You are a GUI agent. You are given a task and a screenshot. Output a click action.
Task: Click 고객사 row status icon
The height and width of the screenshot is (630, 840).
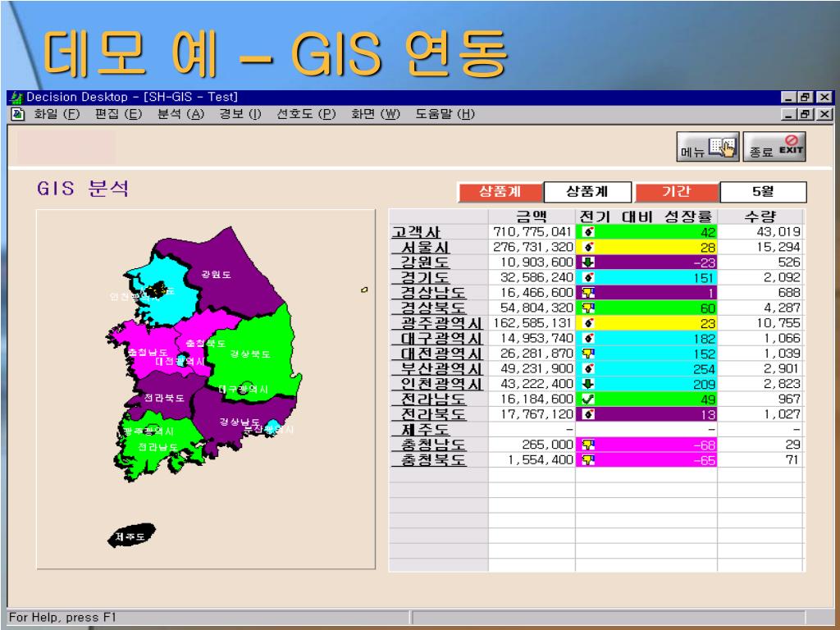point(588,232)
